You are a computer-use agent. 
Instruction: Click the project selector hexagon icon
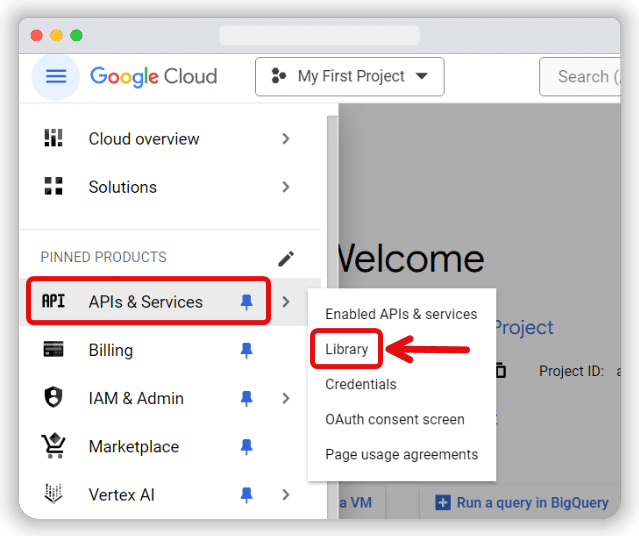279,76
